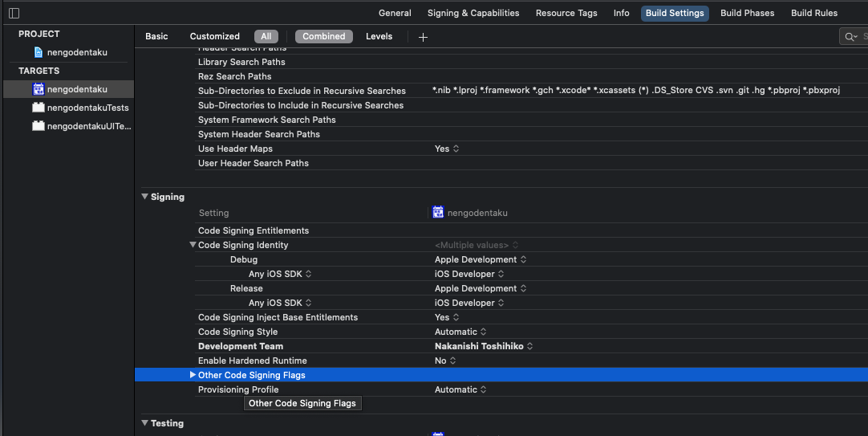This screenshot has width=868, height=436.
Task: Select Combined view mode
Action: point(324,37)
